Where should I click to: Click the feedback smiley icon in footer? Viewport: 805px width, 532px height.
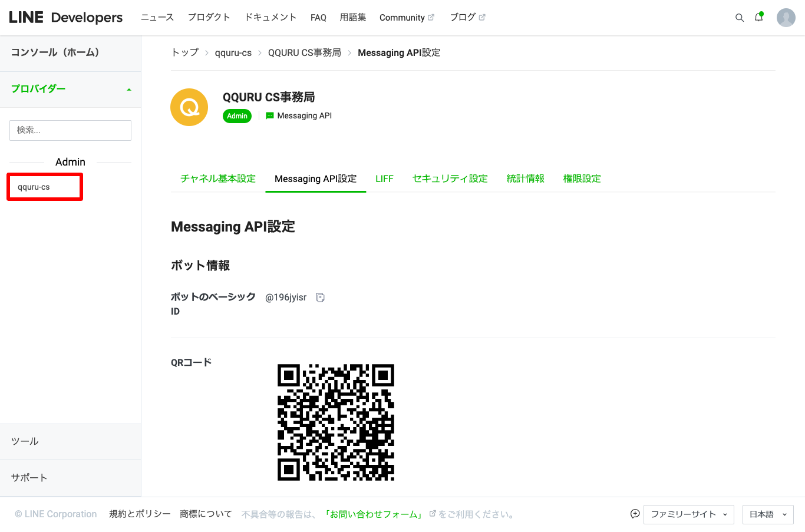[x=635, y=514]
